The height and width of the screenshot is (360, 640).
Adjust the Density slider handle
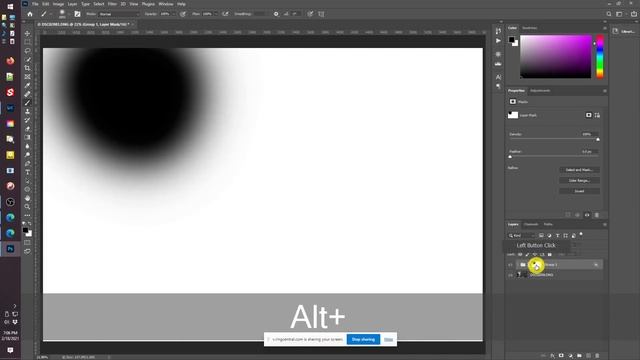[x=598, y=140]
